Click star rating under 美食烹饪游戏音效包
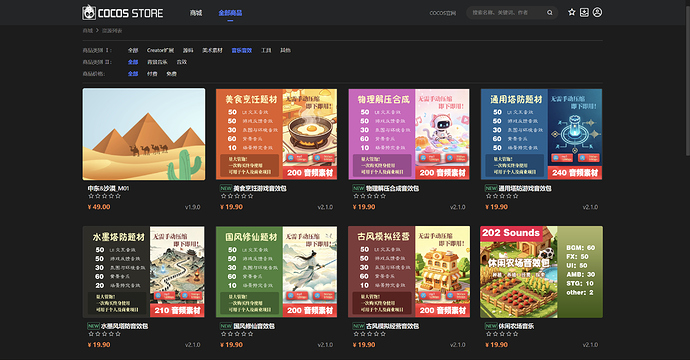 [x=237, y=196]
